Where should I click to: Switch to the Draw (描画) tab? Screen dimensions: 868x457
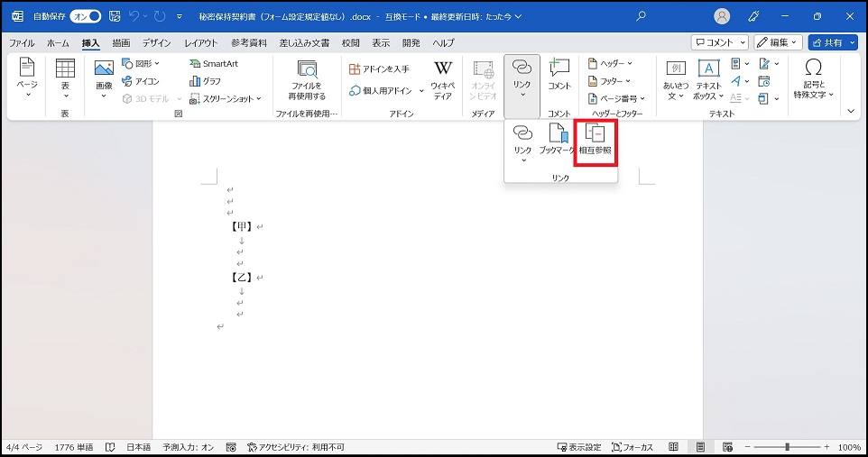click(x=121, y=42)
